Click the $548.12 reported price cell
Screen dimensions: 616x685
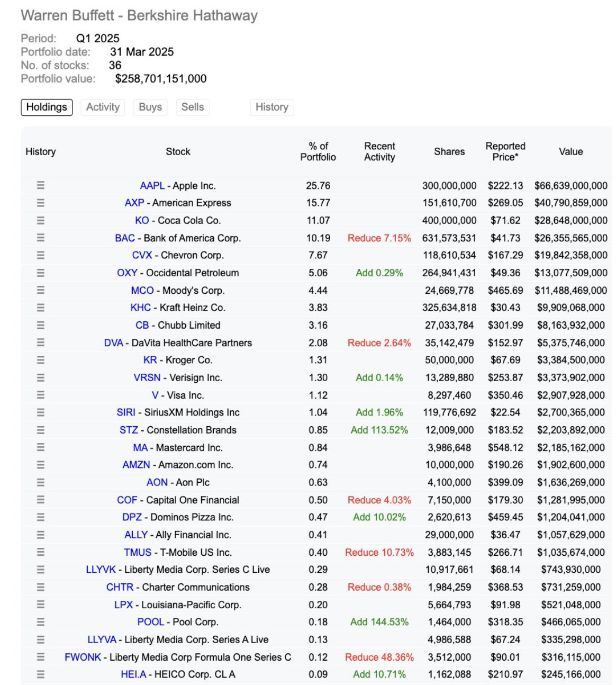point(505,448)
